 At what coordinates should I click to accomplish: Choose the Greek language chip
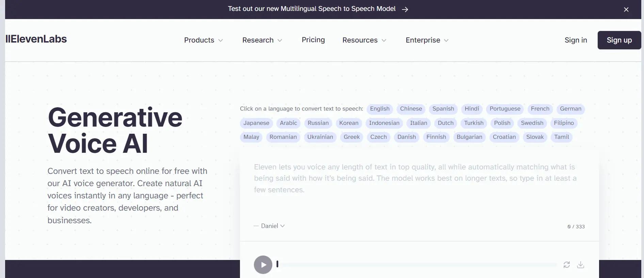tap(352, 137)
